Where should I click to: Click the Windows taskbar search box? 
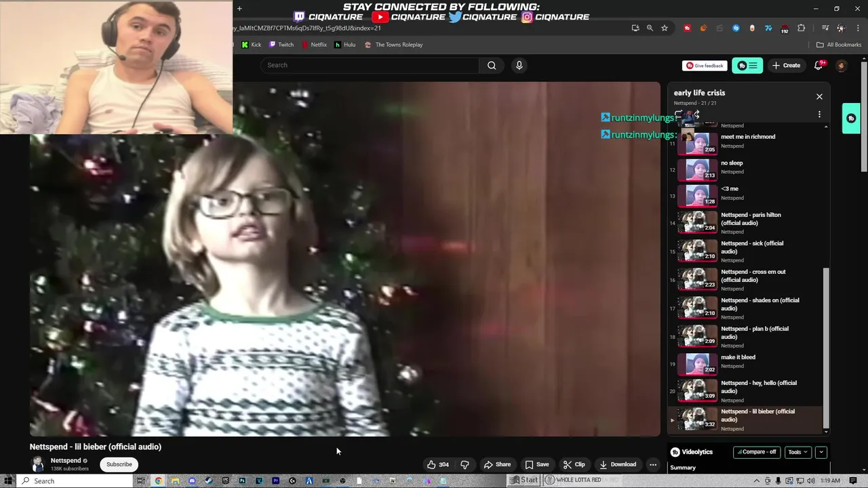[x=75, y=481]
